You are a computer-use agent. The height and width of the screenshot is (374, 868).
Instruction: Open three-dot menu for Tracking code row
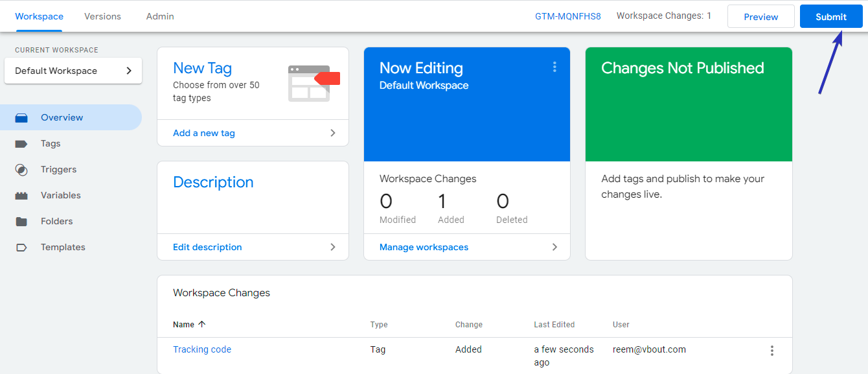coord(771,351)
